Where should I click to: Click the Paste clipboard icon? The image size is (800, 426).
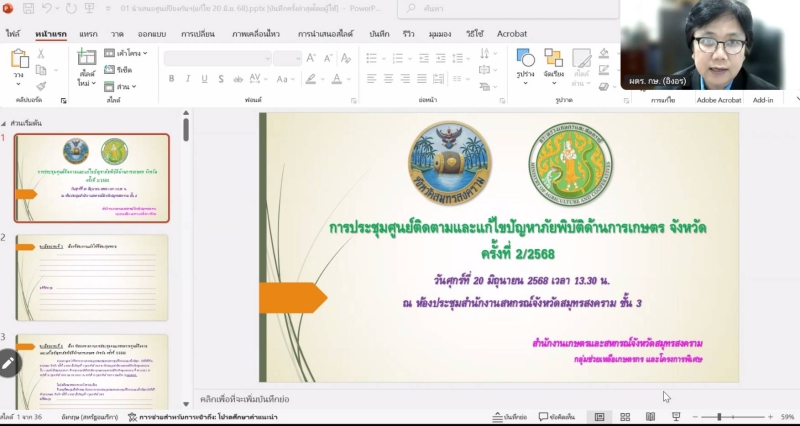19,59
